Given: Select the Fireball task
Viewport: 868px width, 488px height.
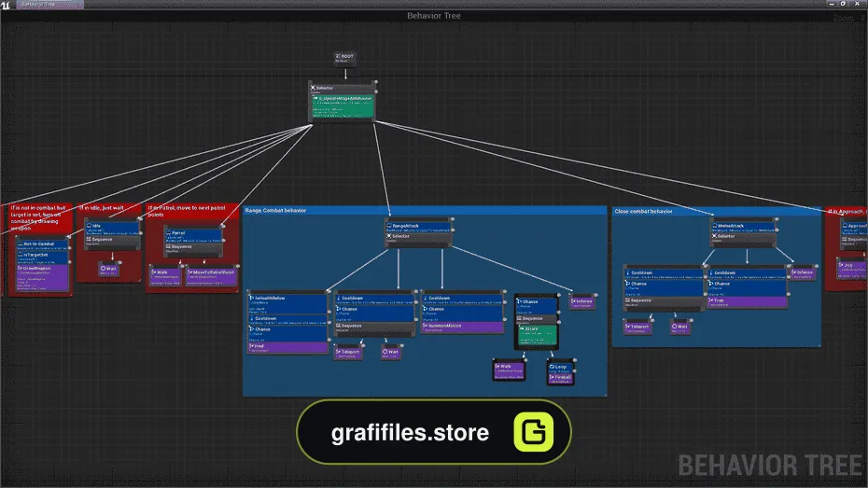Looking at the screenshot, I should click(x=560, y=379).
